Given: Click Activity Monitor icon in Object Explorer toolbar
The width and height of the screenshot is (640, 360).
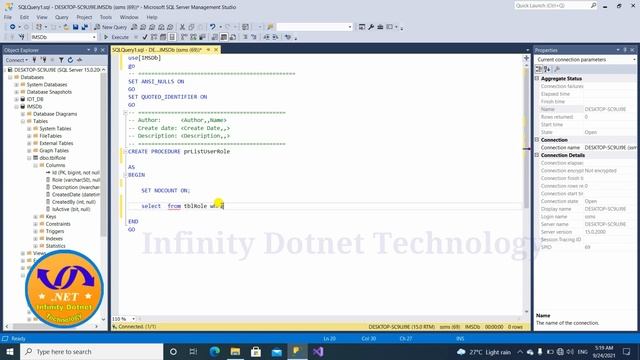Looking at the screenshot, I should [x=80, y=60].
